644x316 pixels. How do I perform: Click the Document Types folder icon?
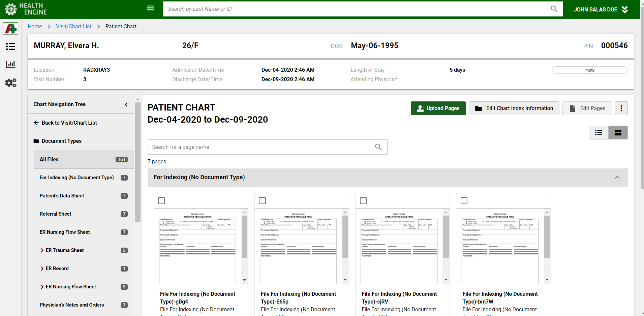(x=36, y=141)
